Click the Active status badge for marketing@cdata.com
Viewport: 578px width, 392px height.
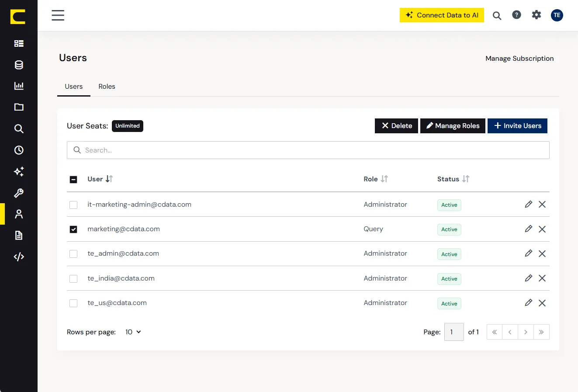449,229
